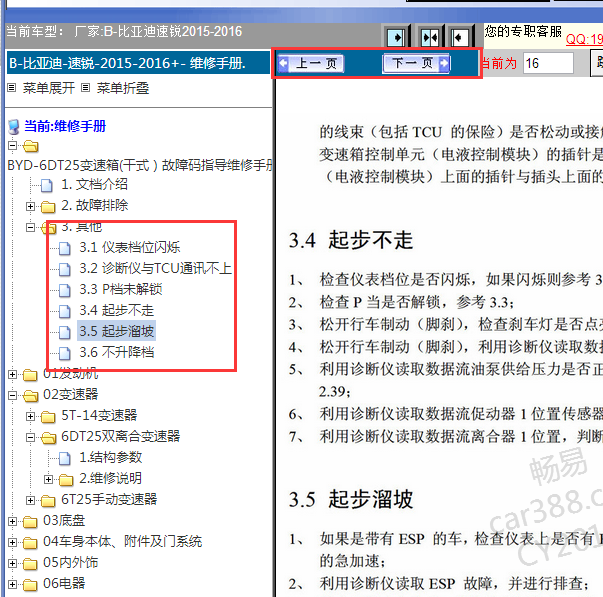Click the 2. 故障排除 folder icon
This screenshot has height=597, width=603.
click(x=48, y=207)
